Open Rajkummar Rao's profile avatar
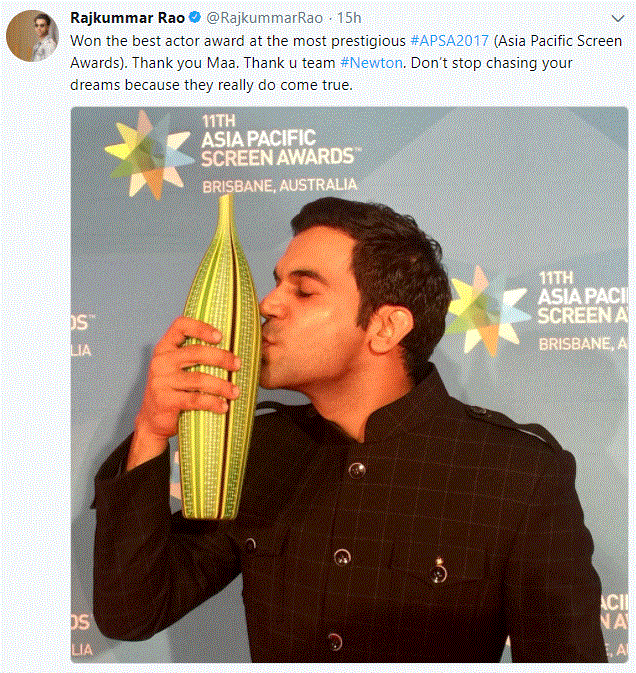This screenshot has width=636, height=673. point(33,36)
